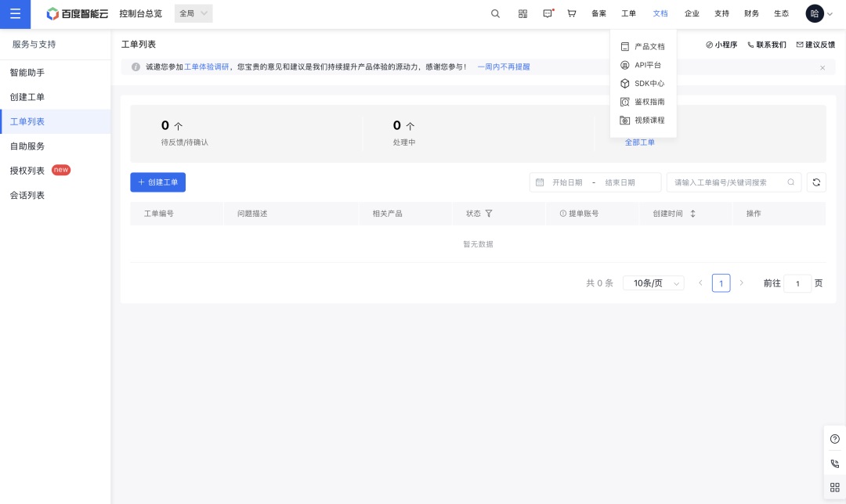The image size is (846, 504).
Task: Click the hamburger menu icon
Action: [15, 14]
